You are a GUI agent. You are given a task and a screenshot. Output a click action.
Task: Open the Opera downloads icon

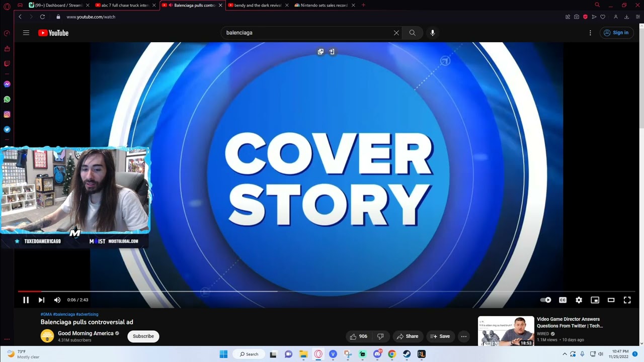click(x=626, y=17)
